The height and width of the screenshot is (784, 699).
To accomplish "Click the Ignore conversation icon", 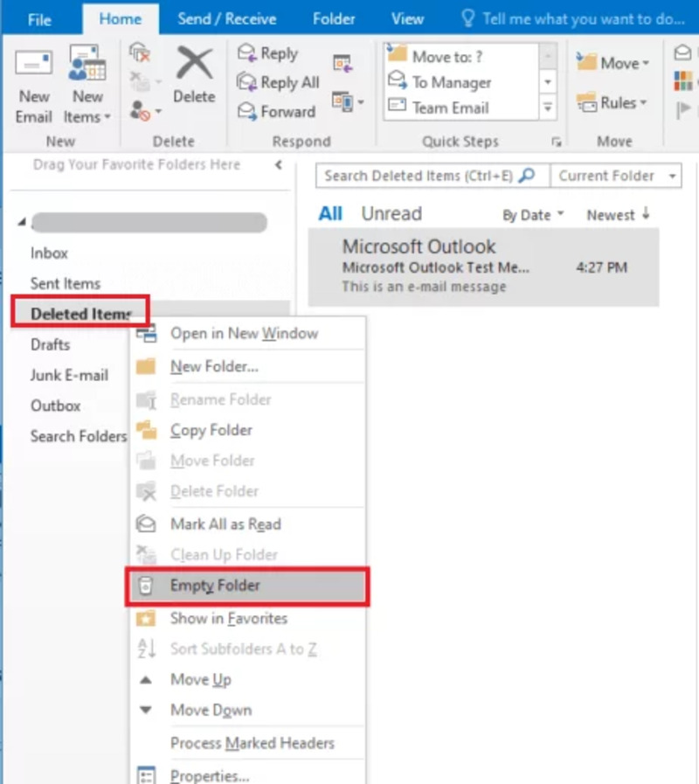I will coord(140,52).
